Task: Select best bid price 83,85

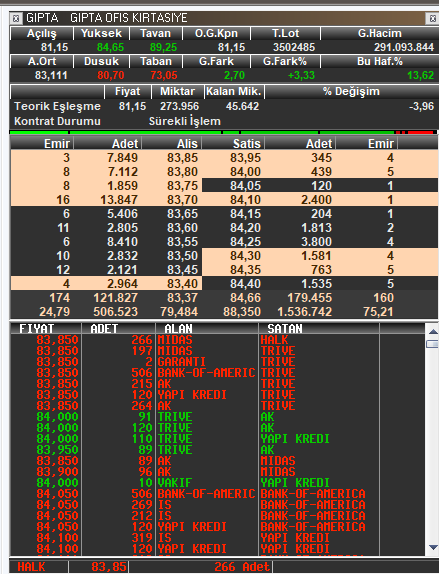Action: [x=182, y=158]
